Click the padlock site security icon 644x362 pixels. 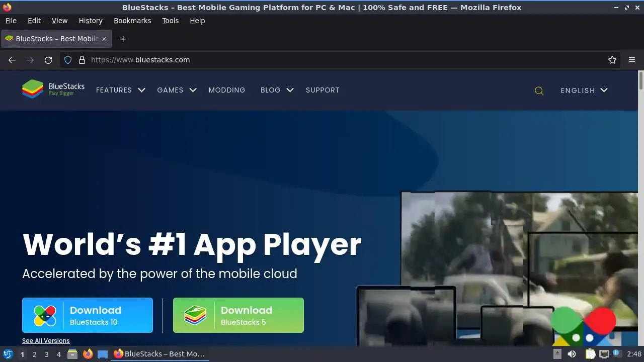pyautogui.click(x=82, y=60)
